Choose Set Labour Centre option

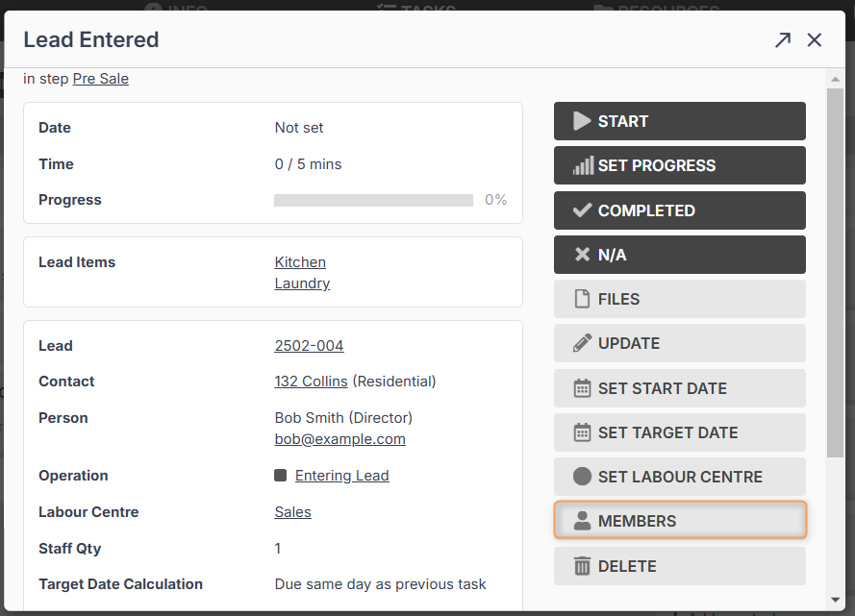click(x=679, y=477)
